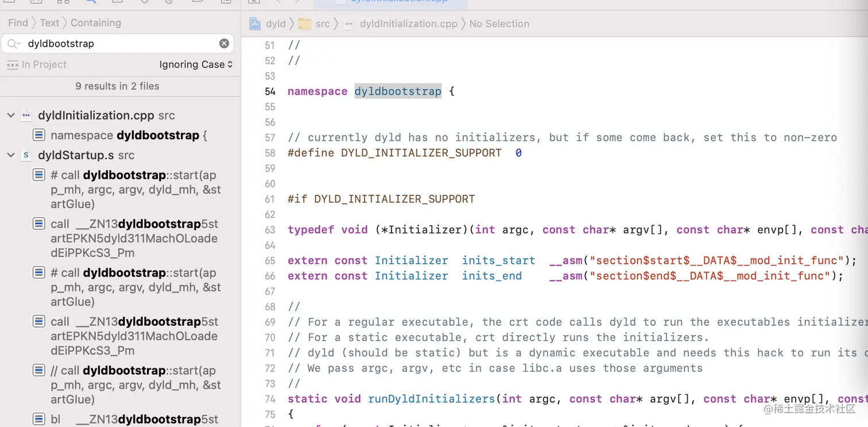The image size is (868, 427).
Task: Click the "section$start$__DATA$__mod_init_func" string
Action: (717, 260)
